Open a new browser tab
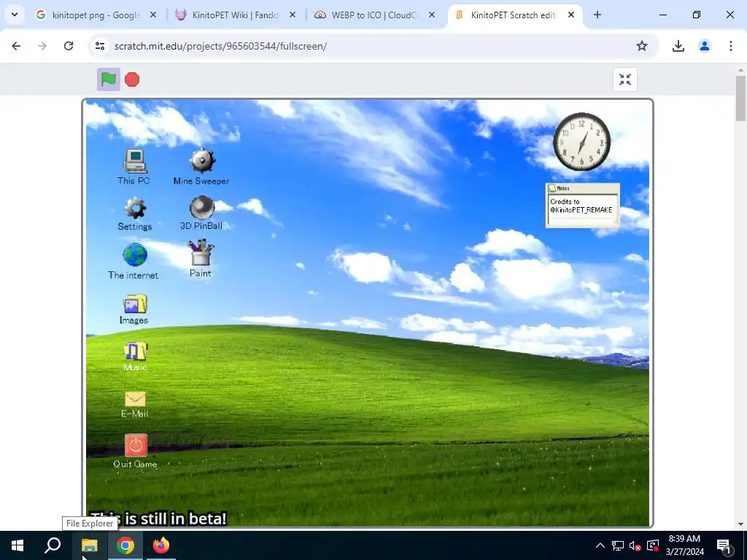The image size is (747, 560). [597, 15]
